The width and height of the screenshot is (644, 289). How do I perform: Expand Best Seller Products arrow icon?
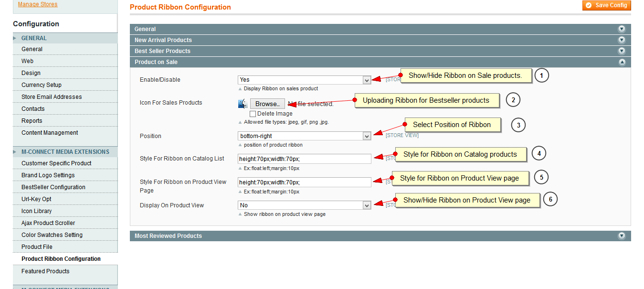click(622, 51)
